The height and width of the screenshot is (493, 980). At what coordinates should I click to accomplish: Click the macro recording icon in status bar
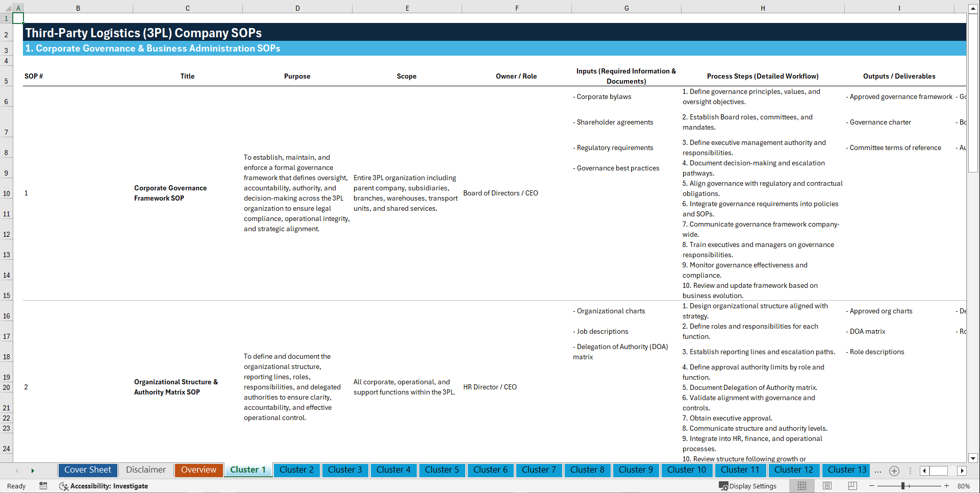43,486
